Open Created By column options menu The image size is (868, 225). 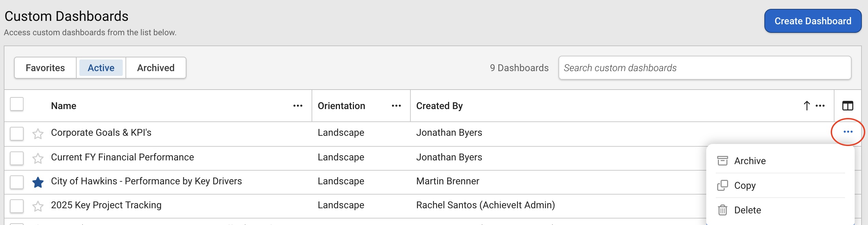820,106
